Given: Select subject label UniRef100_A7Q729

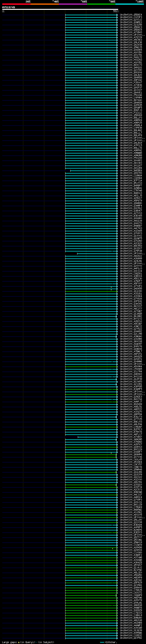Looking at the screenshot, I should 131,37.
